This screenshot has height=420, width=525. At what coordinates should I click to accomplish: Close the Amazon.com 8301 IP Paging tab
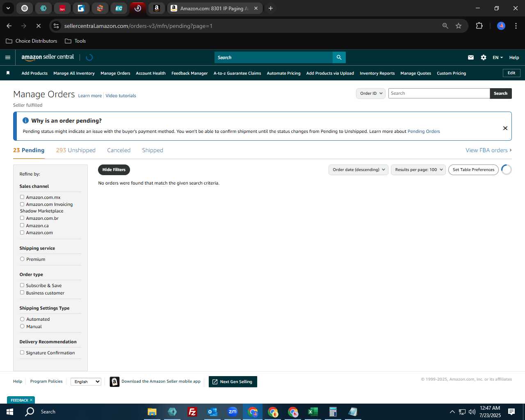pos(256,8)
